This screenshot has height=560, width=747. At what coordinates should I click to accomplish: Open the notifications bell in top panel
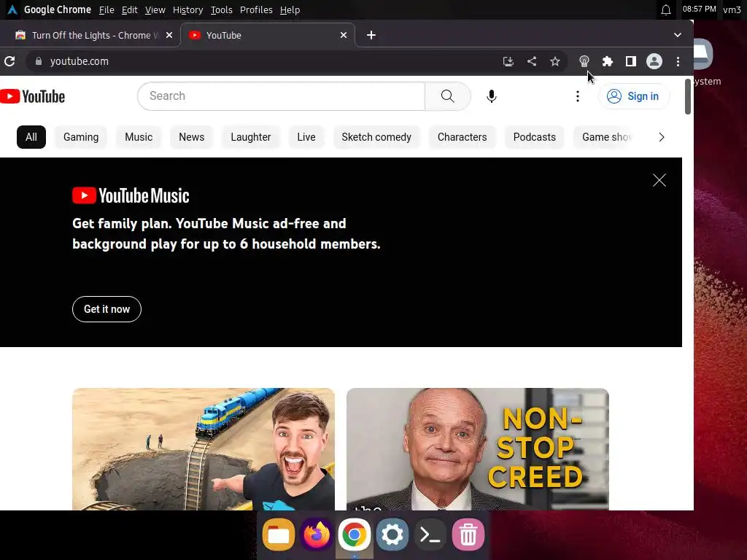666,9
